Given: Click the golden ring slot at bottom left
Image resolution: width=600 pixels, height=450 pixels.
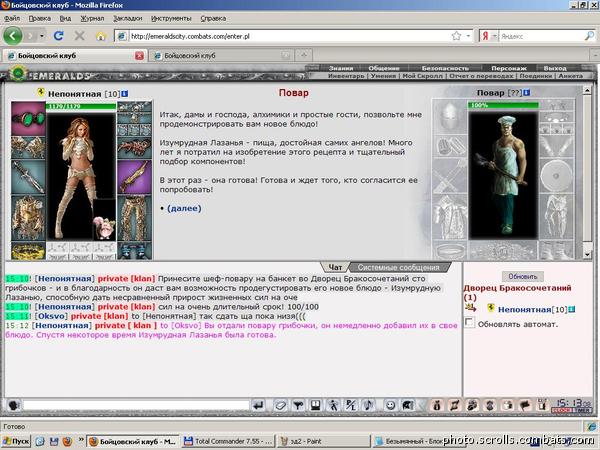Looking at the screenshot, I should point(28,251).
